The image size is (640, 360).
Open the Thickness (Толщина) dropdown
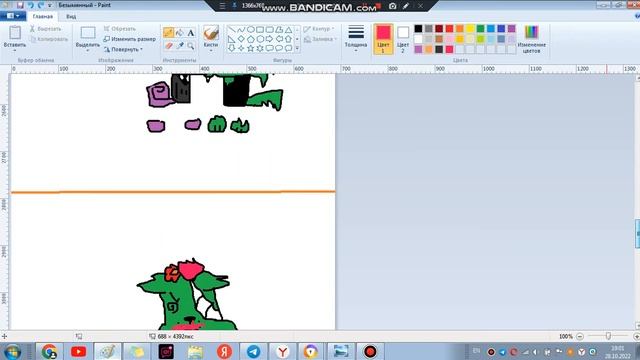[356, 38]
